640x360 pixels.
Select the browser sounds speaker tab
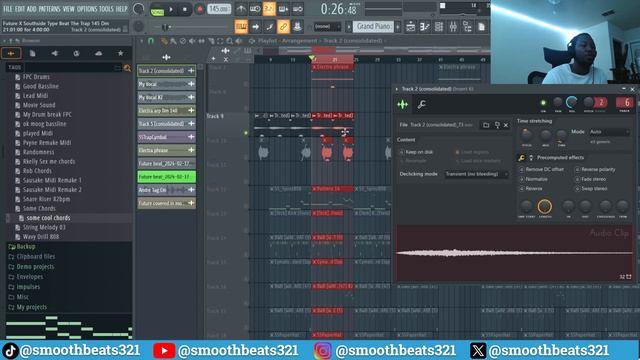54,53
